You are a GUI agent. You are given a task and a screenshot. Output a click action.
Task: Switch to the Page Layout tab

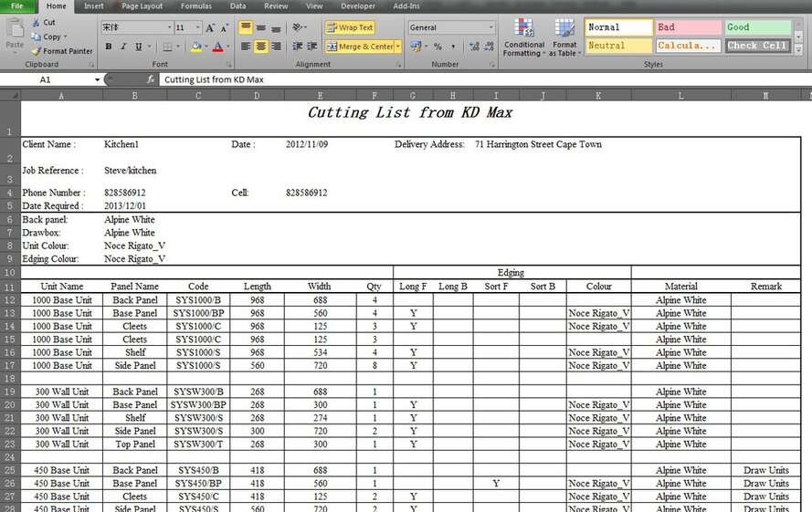pos(142,6)
